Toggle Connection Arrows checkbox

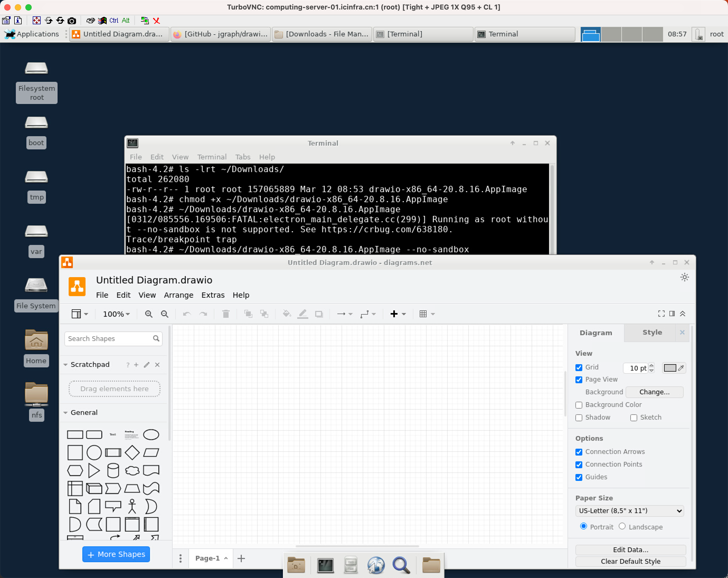pos(579,452)
